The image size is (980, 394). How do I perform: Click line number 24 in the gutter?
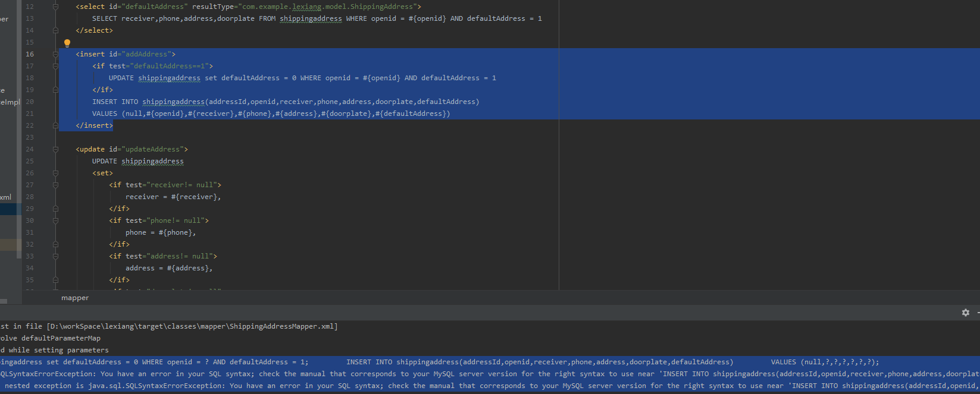click(30, 149)
